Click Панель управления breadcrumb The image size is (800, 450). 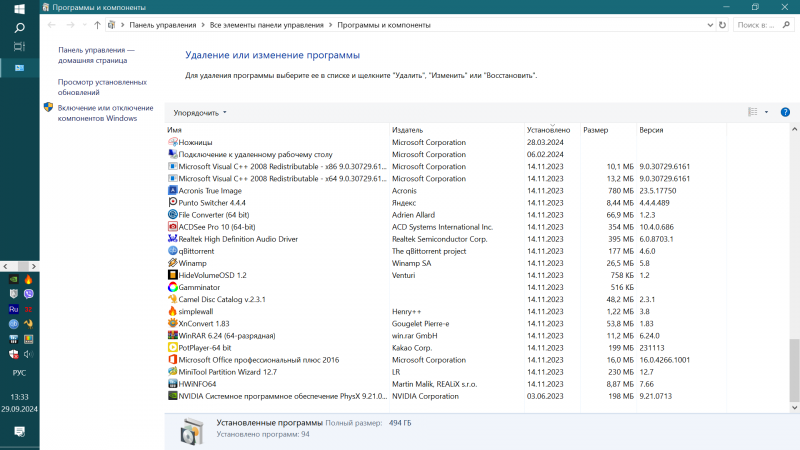(x=163, y=24)
